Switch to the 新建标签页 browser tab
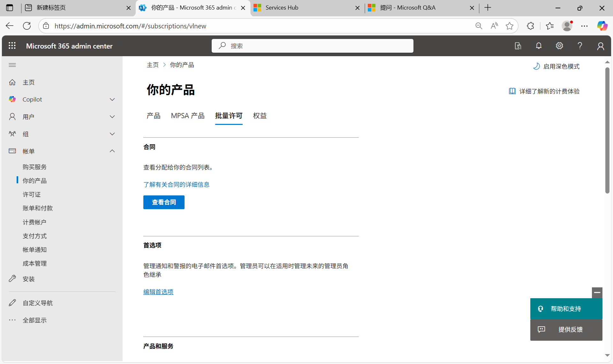This screenshot has height=364, width=613. pos(78,8)
